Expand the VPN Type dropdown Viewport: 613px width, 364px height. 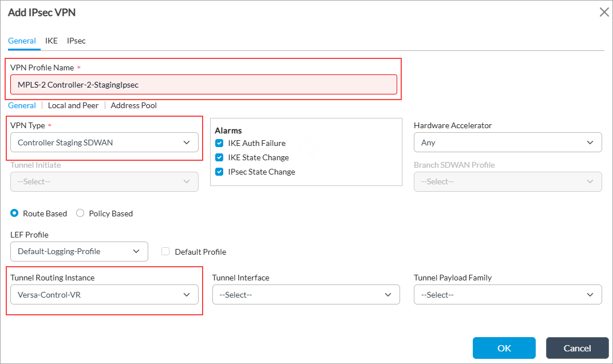(x=104, y=143)
